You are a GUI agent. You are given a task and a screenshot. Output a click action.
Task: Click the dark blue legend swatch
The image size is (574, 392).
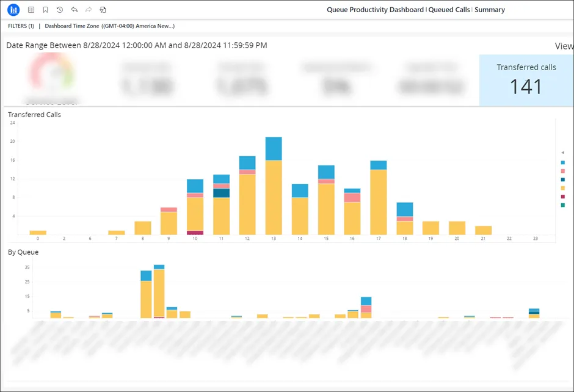click(562, 180)
